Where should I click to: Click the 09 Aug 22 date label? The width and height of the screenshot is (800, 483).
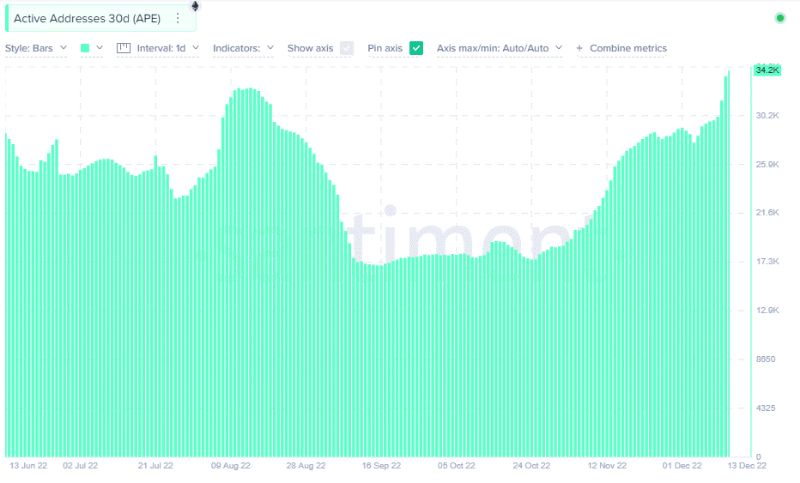click(x=231, y=466)
